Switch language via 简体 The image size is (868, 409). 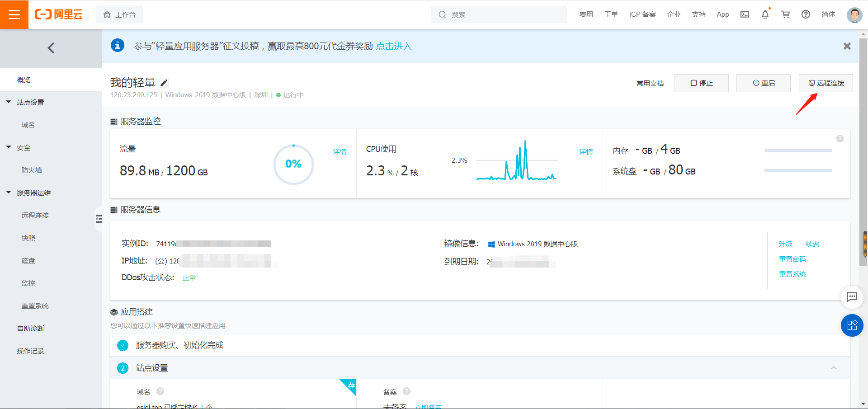pos(828,14)
